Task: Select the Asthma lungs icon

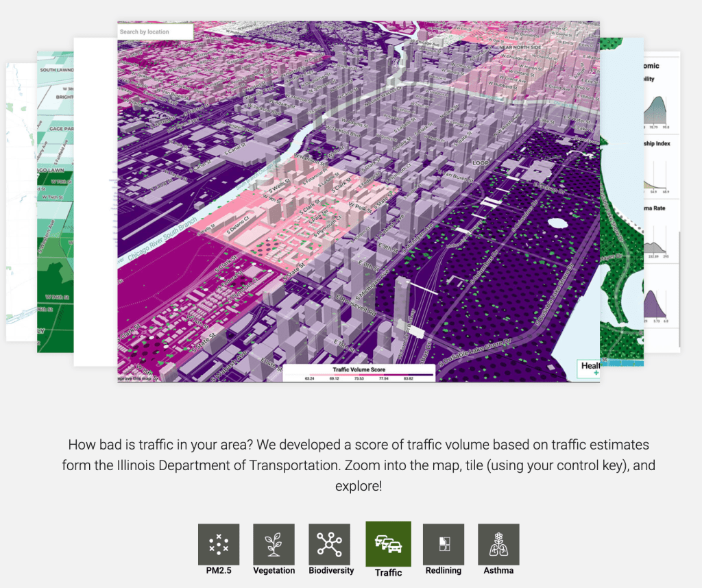Action: click(498, 544)
